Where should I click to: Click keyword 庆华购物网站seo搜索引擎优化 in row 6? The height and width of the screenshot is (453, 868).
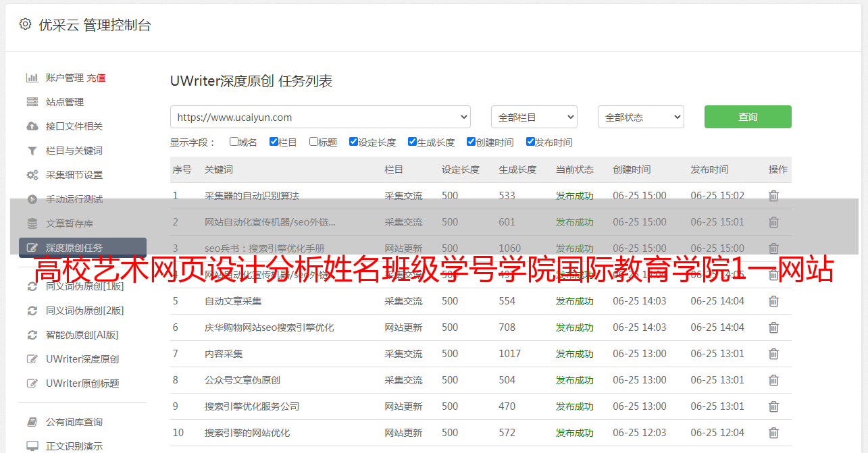(269, 327)
